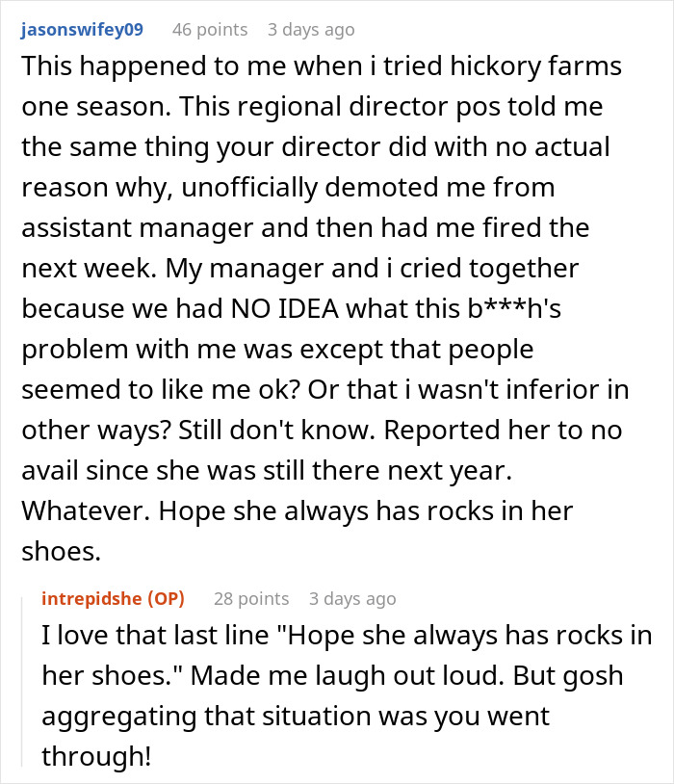Open timestamp link on jasonswifey09's comment

coord(311,30)
